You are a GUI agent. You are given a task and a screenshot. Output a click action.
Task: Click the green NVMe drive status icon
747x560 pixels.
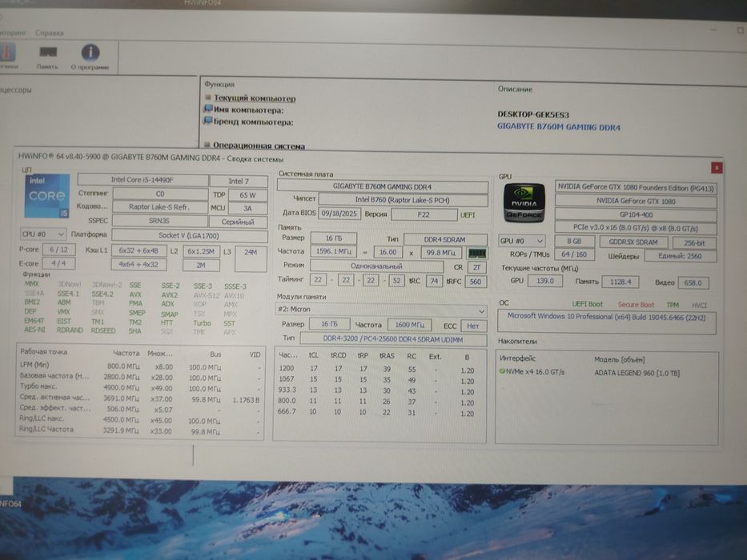[x=502, y=371]
